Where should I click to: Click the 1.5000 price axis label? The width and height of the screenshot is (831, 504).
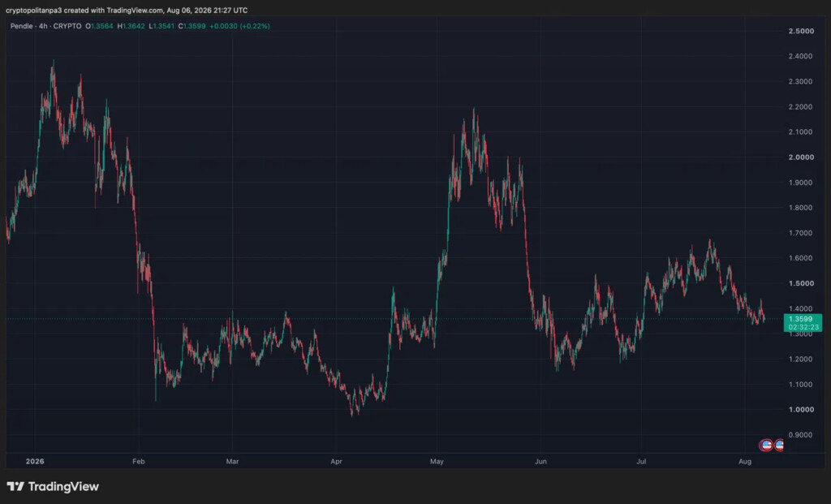(x=801, y=283)
